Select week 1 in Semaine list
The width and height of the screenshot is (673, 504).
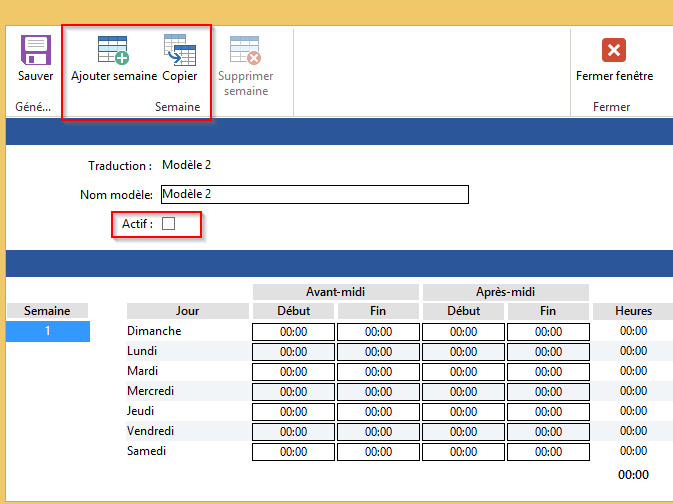coord(47,331)
